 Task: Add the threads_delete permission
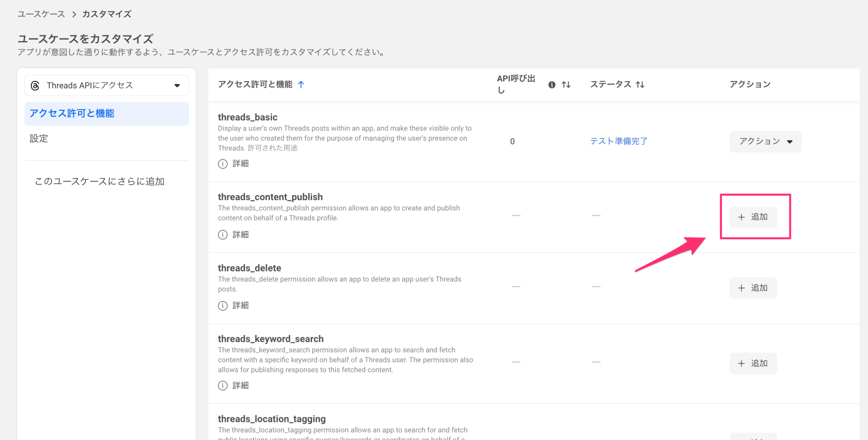point(753,288)
